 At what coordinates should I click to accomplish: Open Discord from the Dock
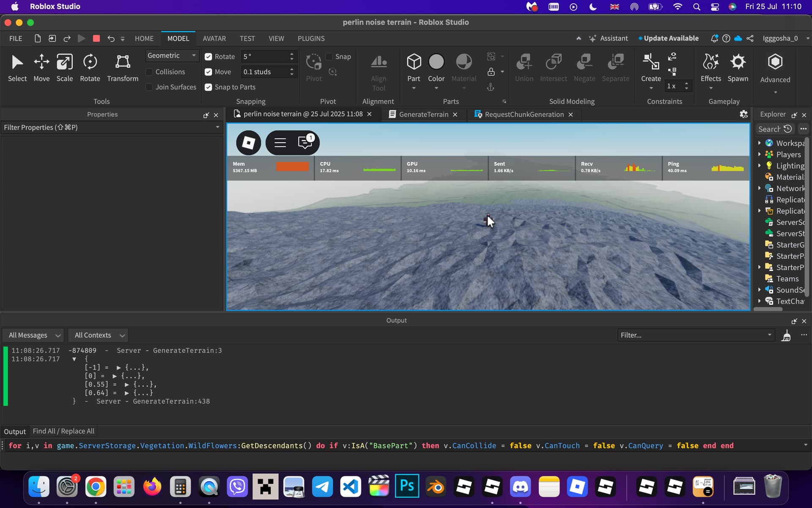point(521,487)
